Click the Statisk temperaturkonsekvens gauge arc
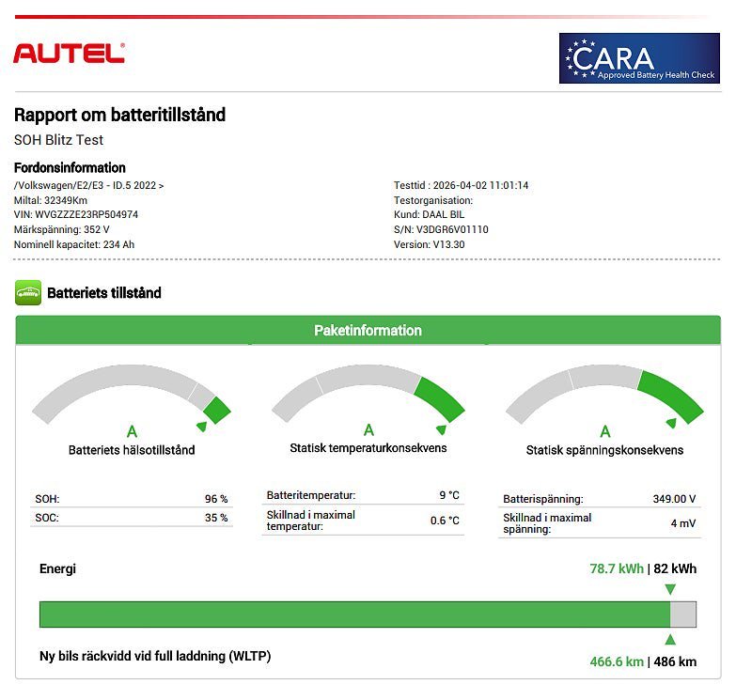The image size is (736, 700). coord(368,381)
